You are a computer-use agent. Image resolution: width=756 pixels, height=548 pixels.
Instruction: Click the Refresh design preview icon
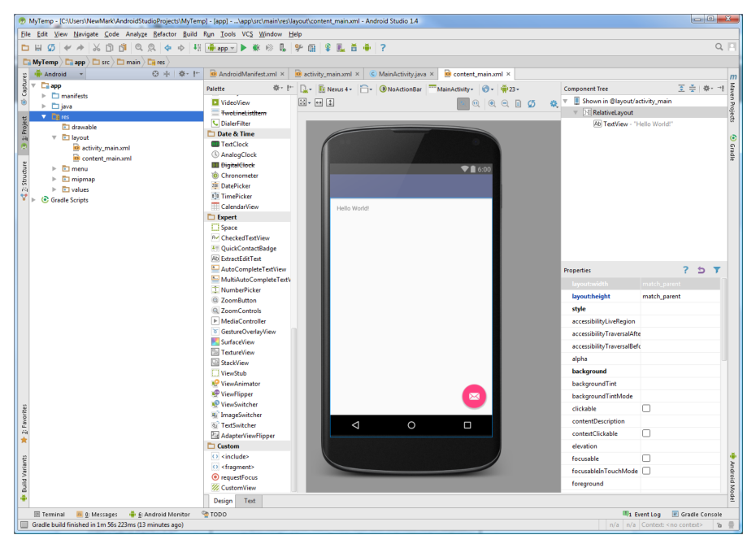[x=532, y=103]
